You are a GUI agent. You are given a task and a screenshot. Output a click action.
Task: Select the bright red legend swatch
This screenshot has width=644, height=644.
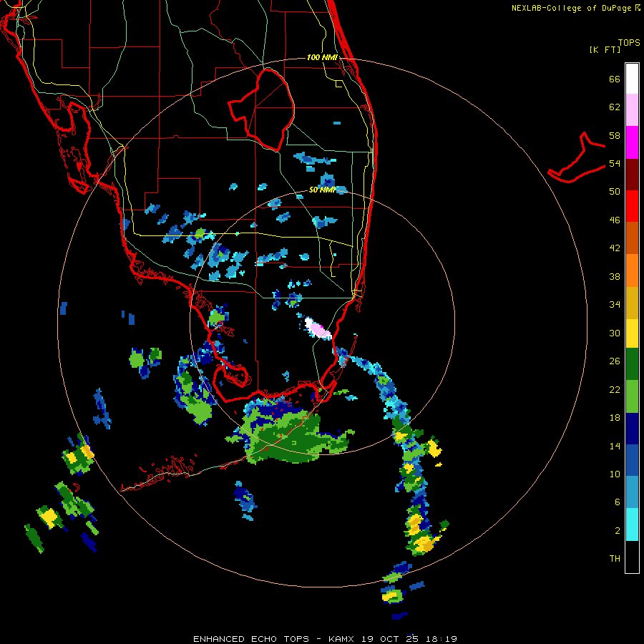pyautogui.click(x=632, y=206)
